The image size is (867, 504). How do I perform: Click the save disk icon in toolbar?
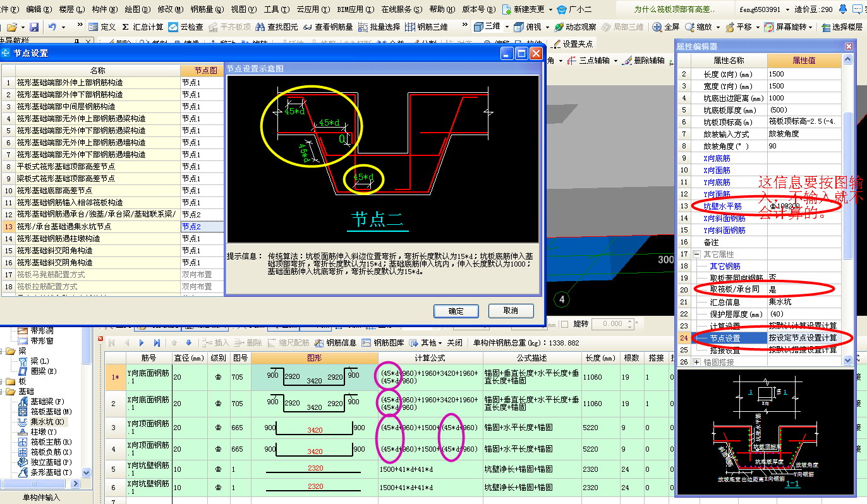[34, 27]
